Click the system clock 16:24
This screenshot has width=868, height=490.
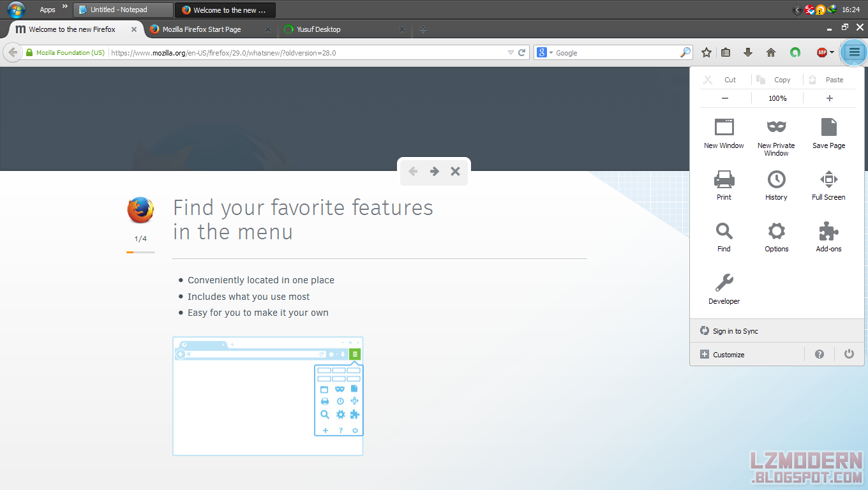tap(851, 10)
